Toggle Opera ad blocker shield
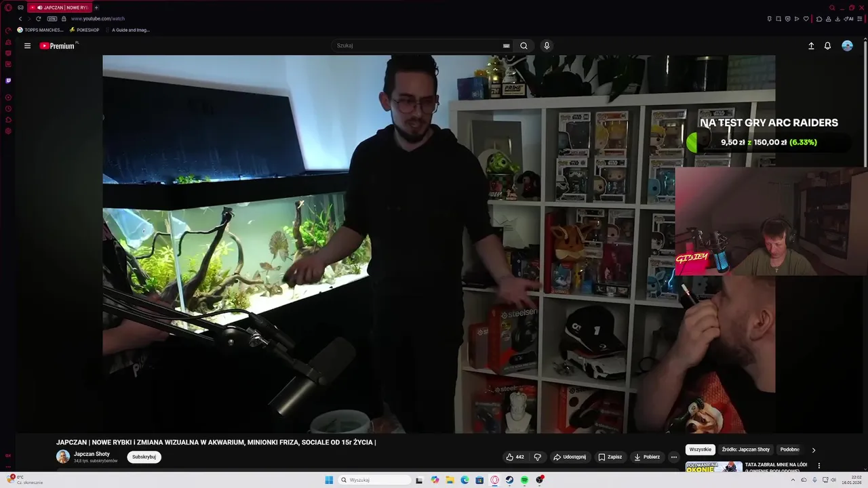This screenshot has width=868, height=488. [x=787, y=19]
